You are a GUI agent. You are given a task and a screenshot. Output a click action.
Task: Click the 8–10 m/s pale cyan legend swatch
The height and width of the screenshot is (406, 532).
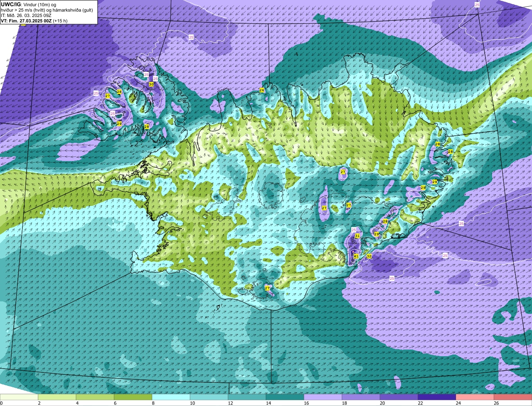[171, 397]
